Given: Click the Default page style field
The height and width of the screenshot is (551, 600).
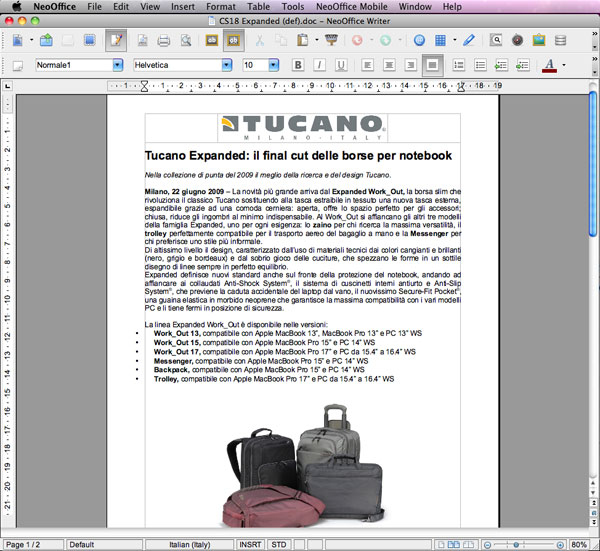Looking at the screenshot, I should click(104, 544).
